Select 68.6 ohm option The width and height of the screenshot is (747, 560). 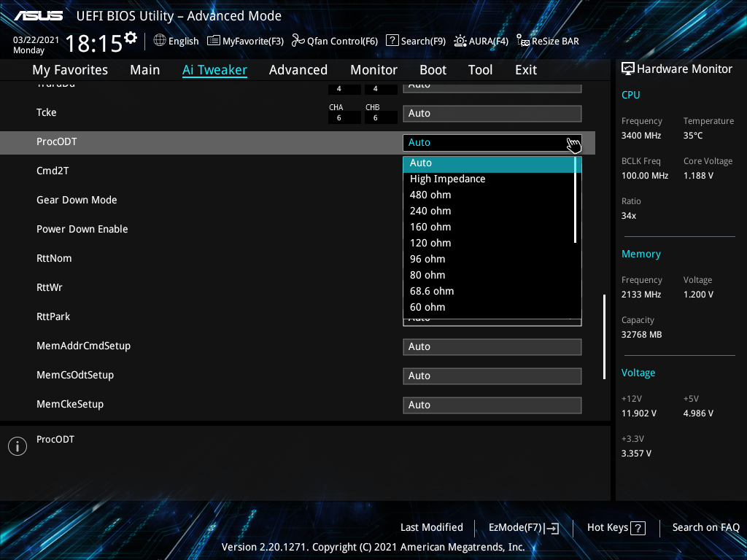click(x=489, y=291)
